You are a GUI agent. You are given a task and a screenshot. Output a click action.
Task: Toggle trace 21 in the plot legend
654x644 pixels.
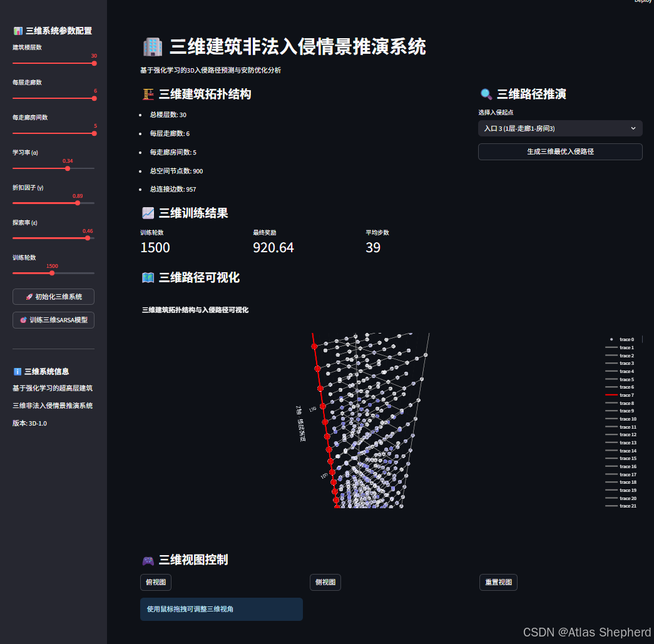621,506
